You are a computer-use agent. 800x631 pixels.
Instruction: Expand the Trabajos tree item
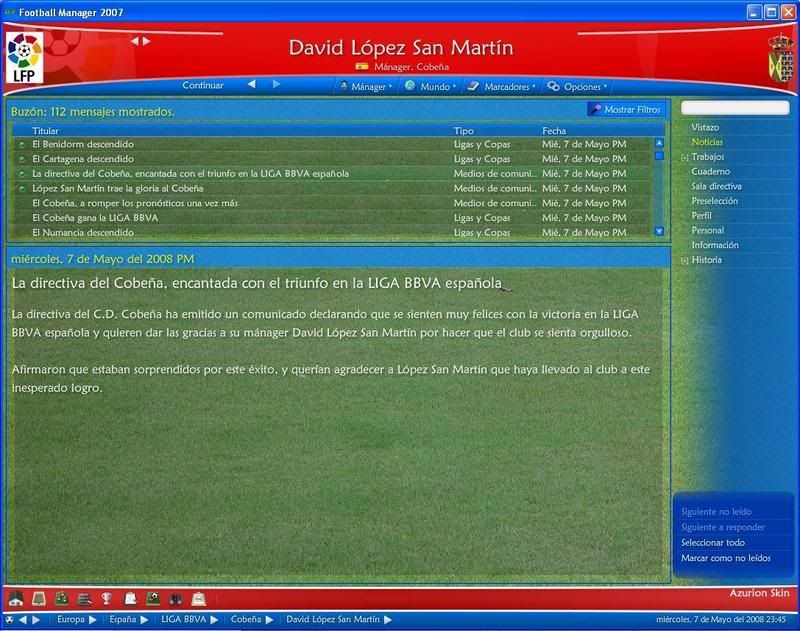coord(685,158)
